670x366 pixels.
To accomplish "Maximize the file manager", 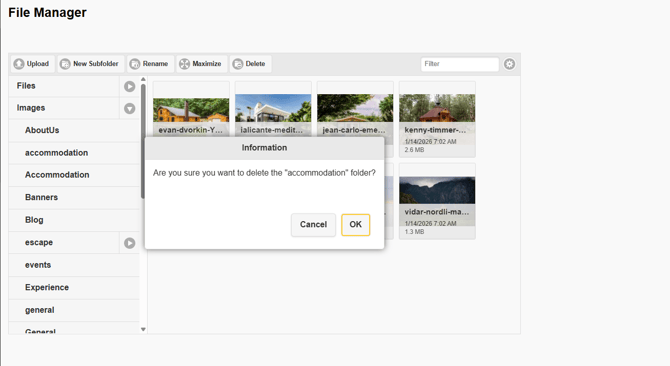I will (x=201, y=64).
